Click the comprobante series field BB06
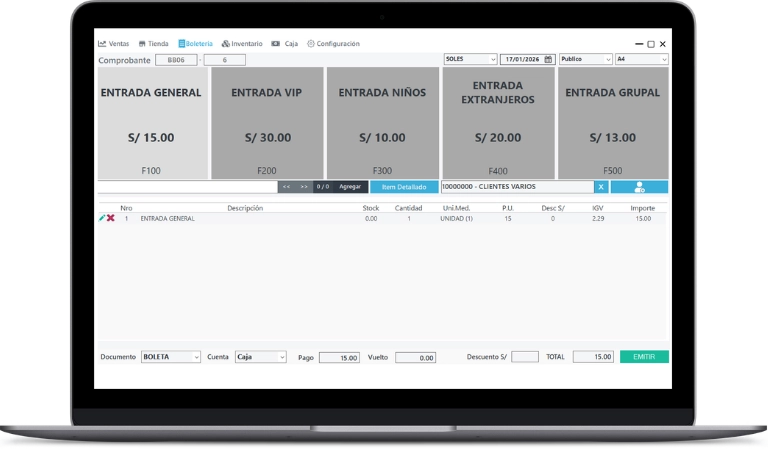The image size is (768, 451). (x=176, y=60)
